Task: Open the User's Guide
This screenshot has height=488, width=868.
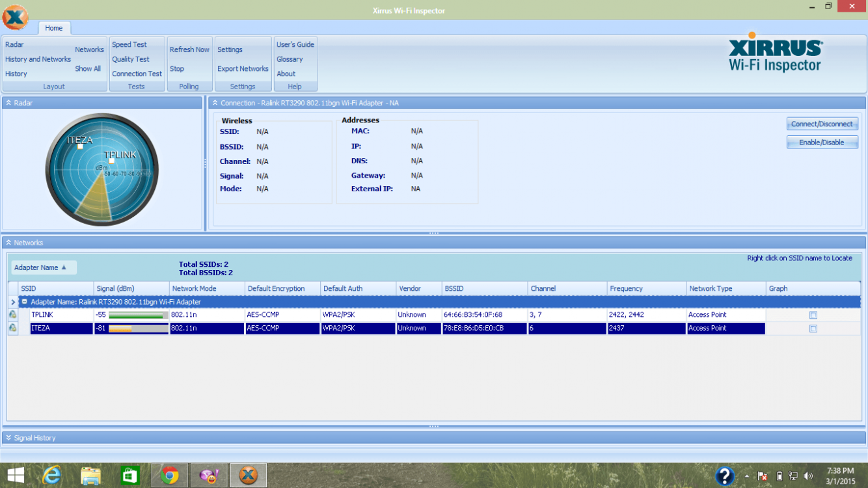Action: pos(295,44)
